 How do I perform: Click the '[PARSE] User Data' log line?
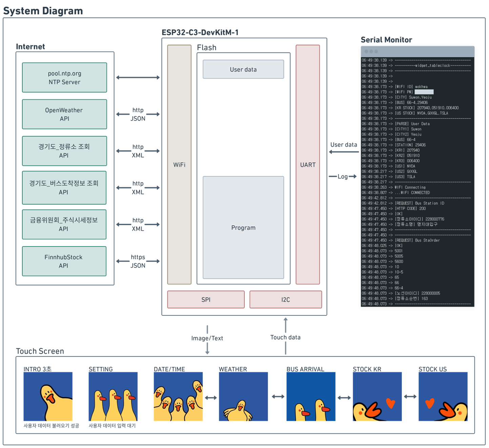click(396, 124)
